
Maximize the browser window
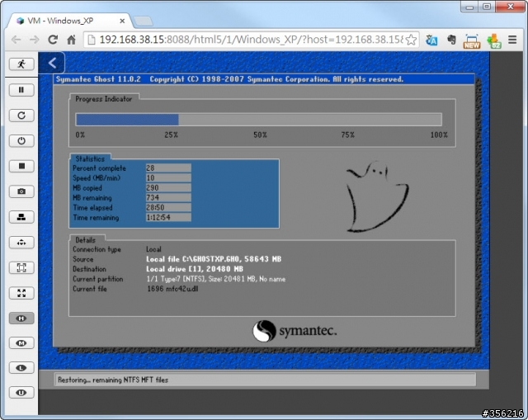tap(487, 7)
